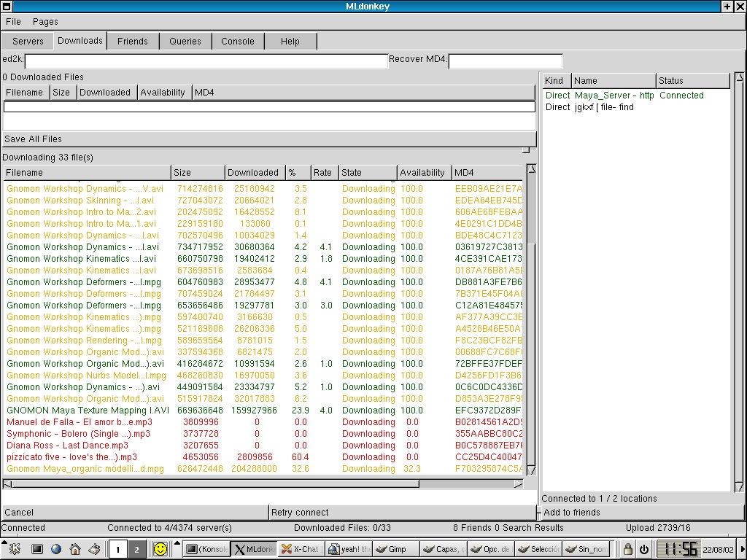The width and height of the screenshot is (747, 560).
Task: Open the home folder icon
Action: (75, 549)
